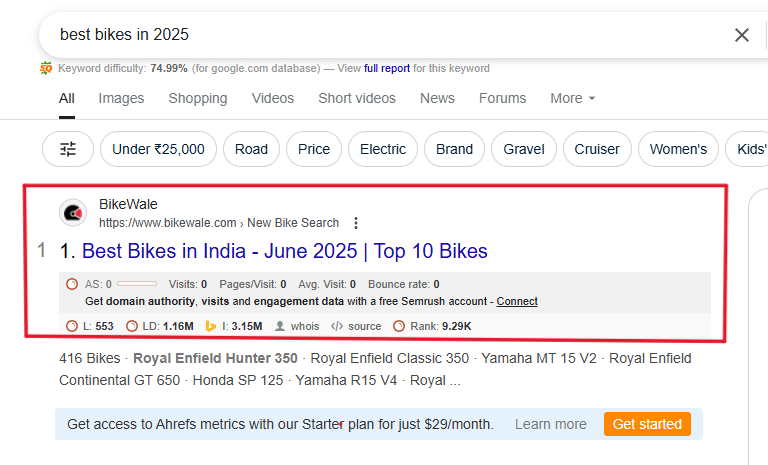
Task: Clear the search box with the X icon
Action: tap(742, 35)
